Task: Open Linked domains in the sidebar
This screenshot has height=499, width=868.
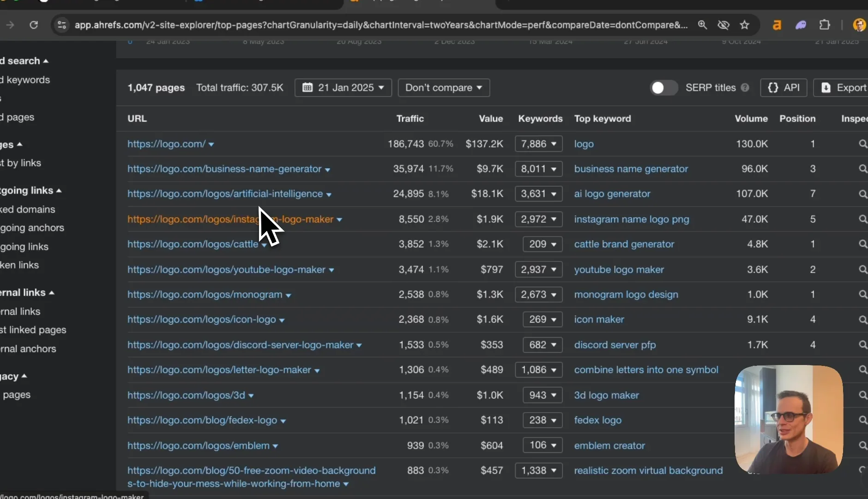Action: (28, 209)
